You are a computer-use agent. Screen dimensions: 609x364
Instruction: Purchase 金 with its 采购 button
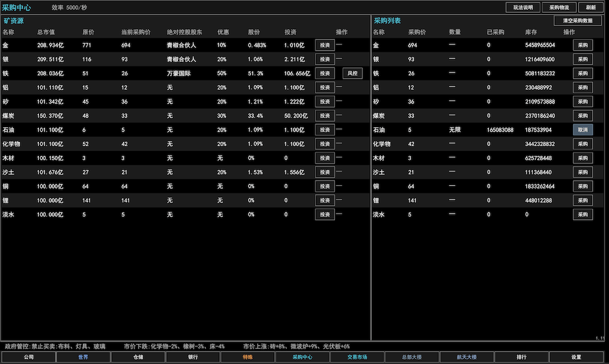[583, 45]
